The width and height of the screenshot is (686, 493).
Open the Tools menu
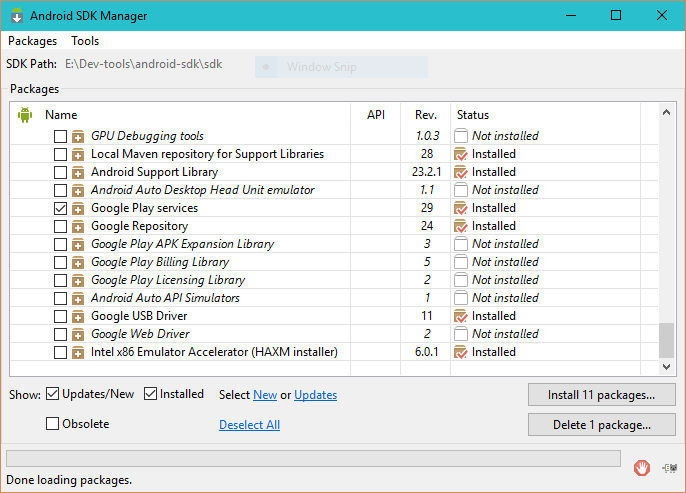point(85,41)
